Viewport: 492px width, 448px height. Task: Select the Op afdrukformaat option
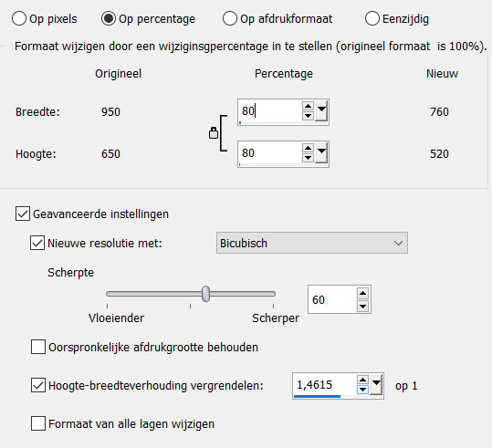tap(230, 18)
